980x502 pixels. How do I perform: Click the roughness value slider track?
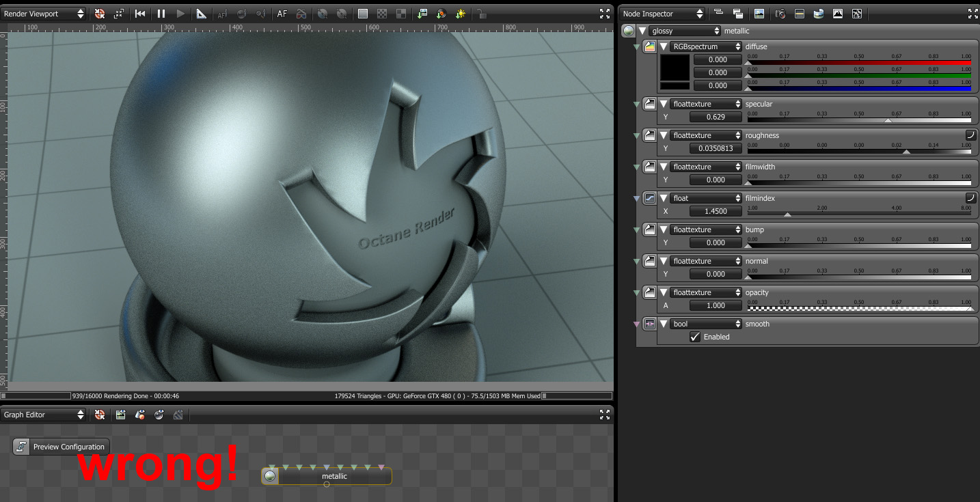859,151
